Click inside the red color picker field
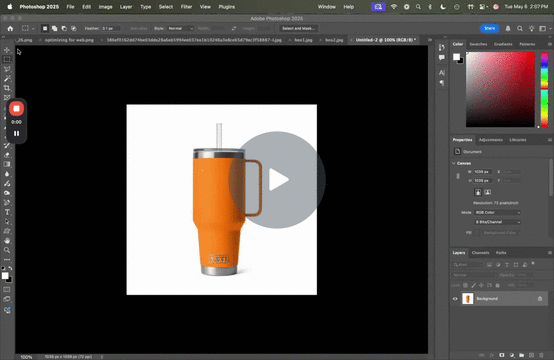 click(x=500, y=89)
